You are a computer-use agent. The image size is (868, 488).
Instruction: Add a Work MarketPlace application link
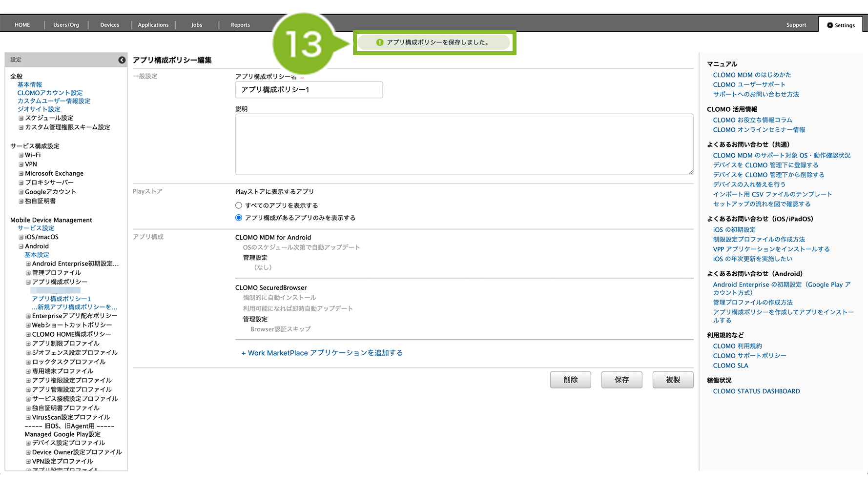pos(322,353)
